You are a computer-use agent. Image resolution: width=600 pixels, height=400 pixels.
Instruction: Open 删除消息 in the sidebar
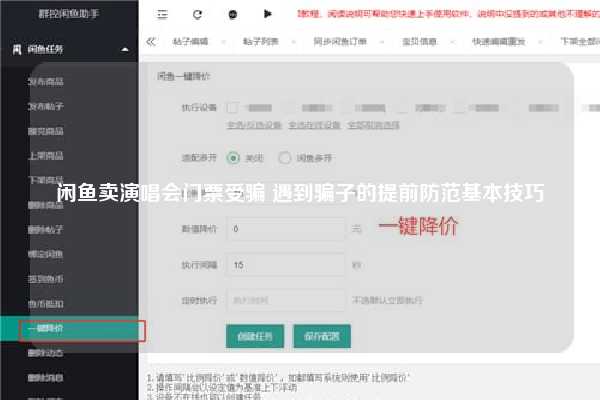(x=46, y=378)
